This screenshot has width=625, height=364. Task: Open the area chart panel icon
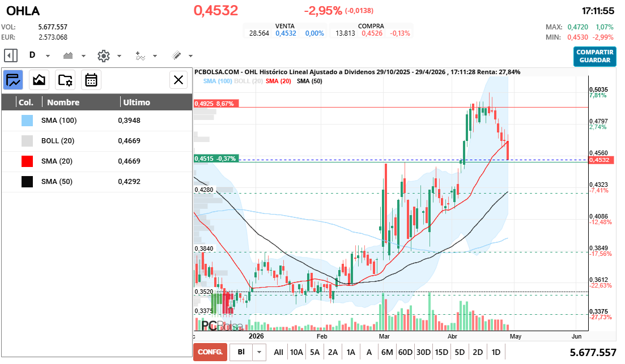coord(39,80)
